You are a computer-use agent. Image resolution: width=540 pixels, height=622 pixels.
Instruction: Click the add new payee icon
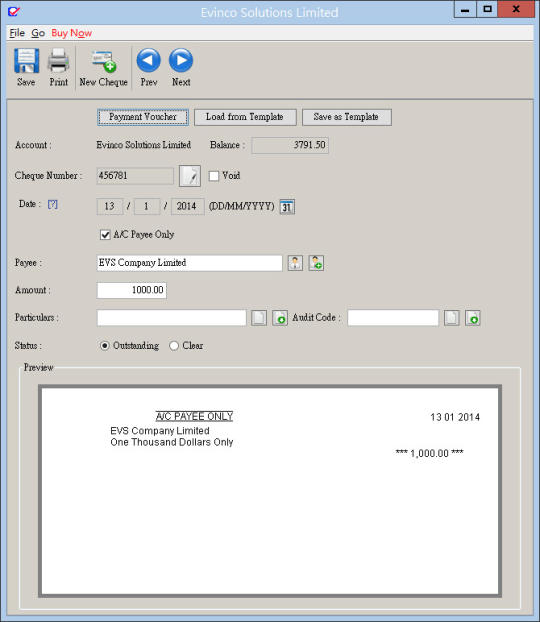click(316, 263)
